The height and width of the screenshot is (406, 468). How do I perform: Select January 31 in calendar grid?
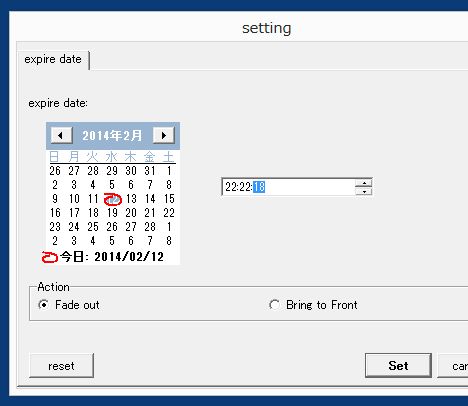(150, 171)
